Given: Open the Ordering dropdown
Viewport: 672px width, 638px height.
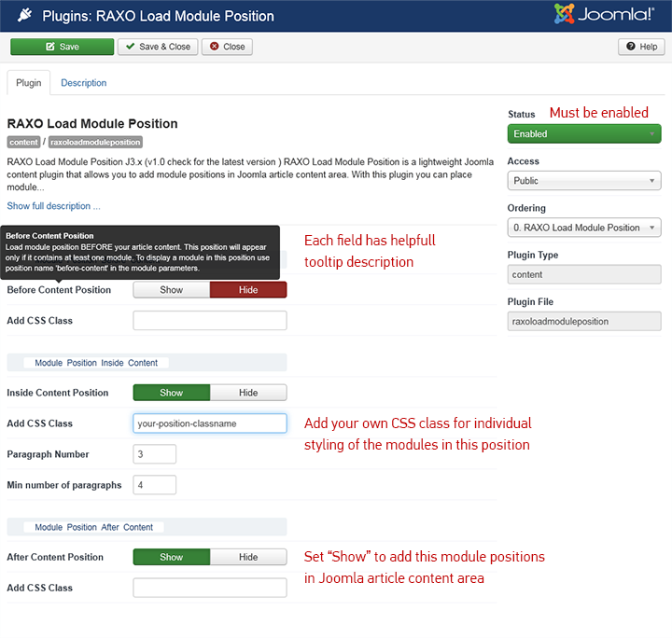Looking at the screenshot, I should pos(584,228).
